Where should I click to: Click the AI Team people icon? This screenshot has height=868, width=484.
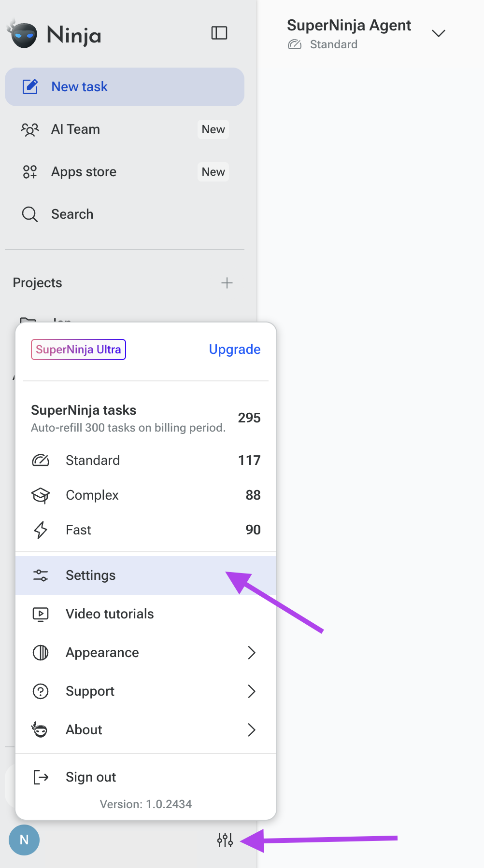coord(30,129)
